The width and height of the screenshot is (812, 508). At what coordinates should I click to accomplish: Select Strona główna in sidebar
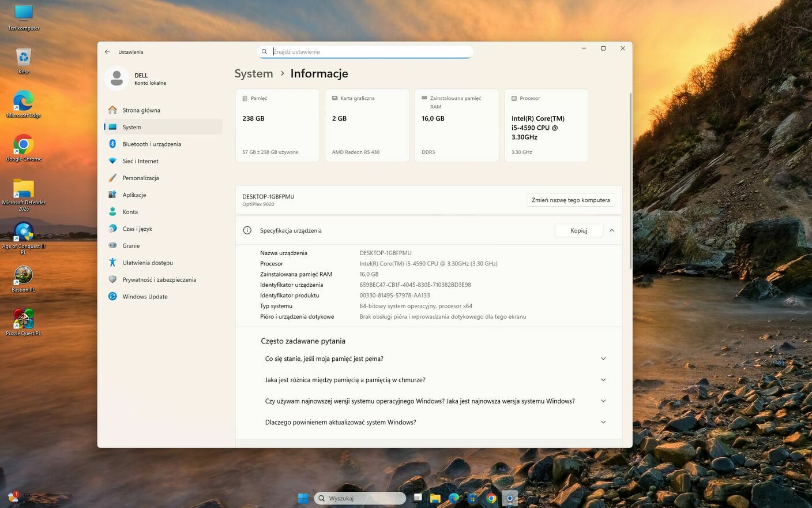(141, 110)
